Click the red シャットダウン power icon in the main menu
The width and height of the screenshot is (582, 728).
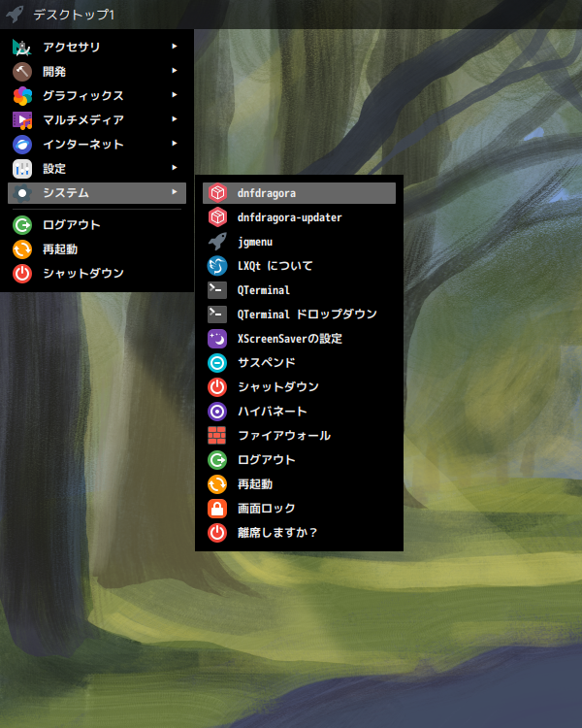tap(21, 274)
